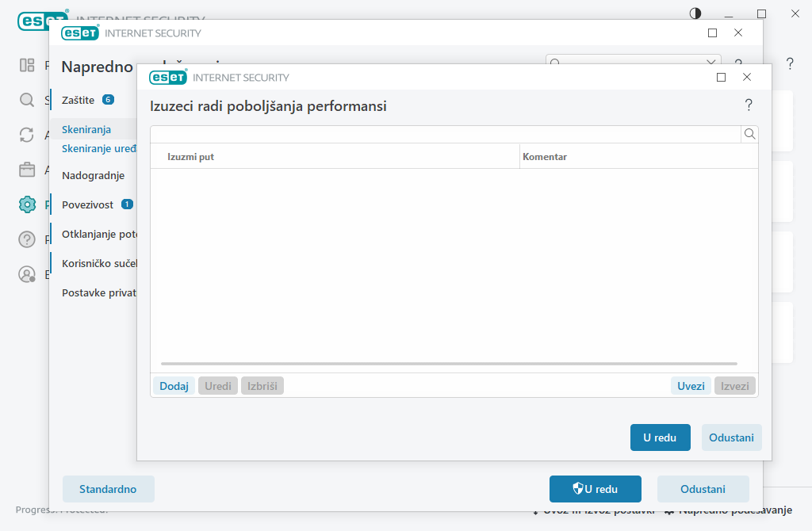This screenshot has width=812, height=531.
Task: Click Odustani in advanced setup window
Action: pyautogui.click(x=703, y=489)
